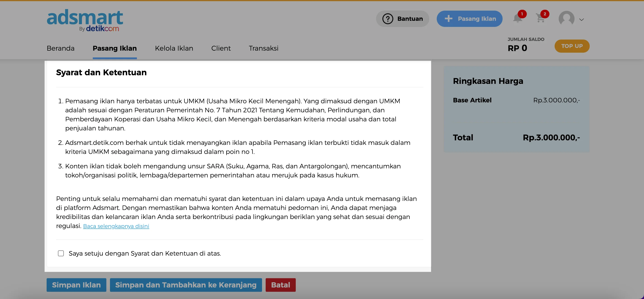Switch to the Client menu
Image resolution: width=644 pixels, height=299 pixels.
pyautogui.click(x=221, y=48)
